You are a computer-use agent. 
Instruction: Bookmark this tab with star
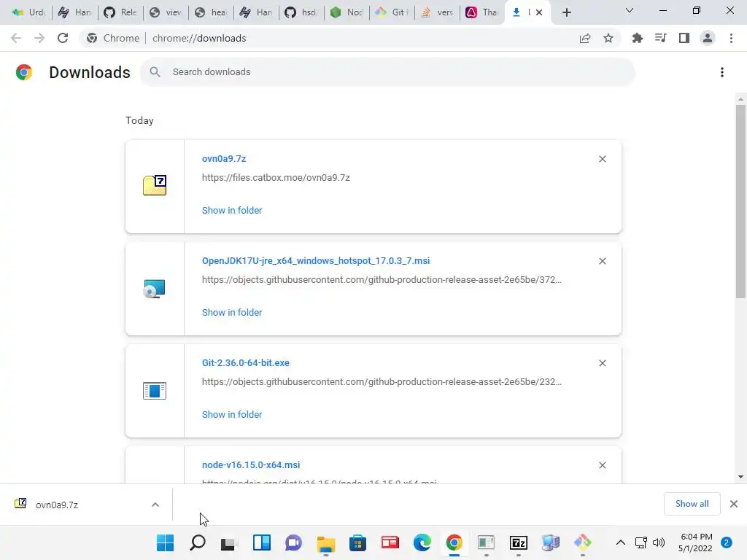[x=608, y=38]
